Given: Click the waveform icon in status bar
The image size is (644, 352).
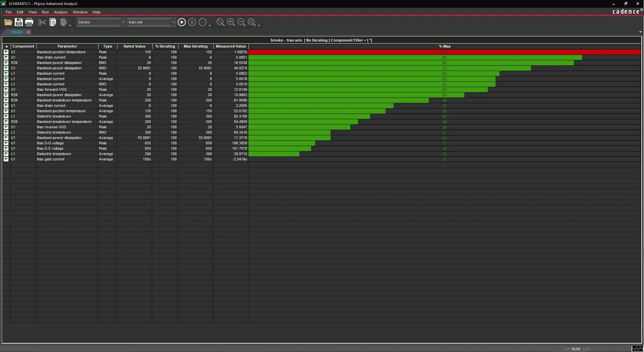Looking at the screenshot, I should pos(637,349).
